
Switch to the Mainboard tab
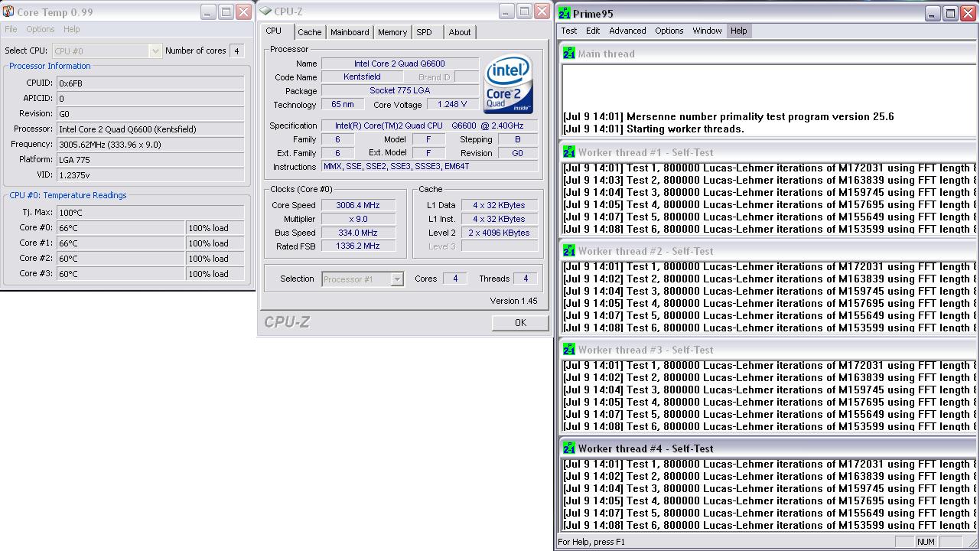pos(350,32)
